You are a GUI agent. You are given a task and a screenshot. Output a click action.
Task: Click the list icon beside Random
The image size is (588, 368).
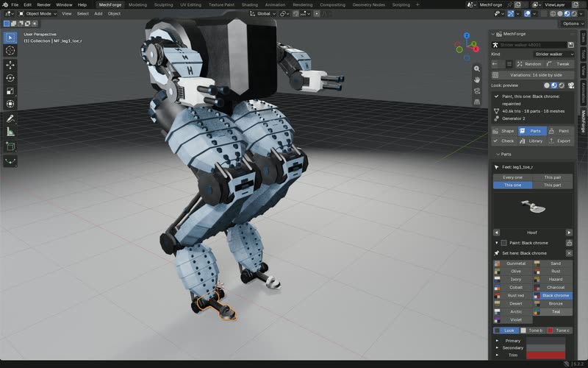(509, 64)
